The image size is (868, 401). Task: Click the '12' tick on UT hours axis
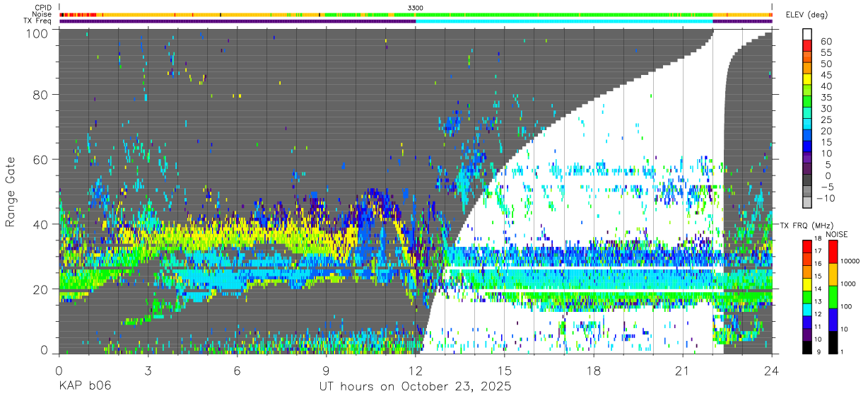click(x=416, y=370)
